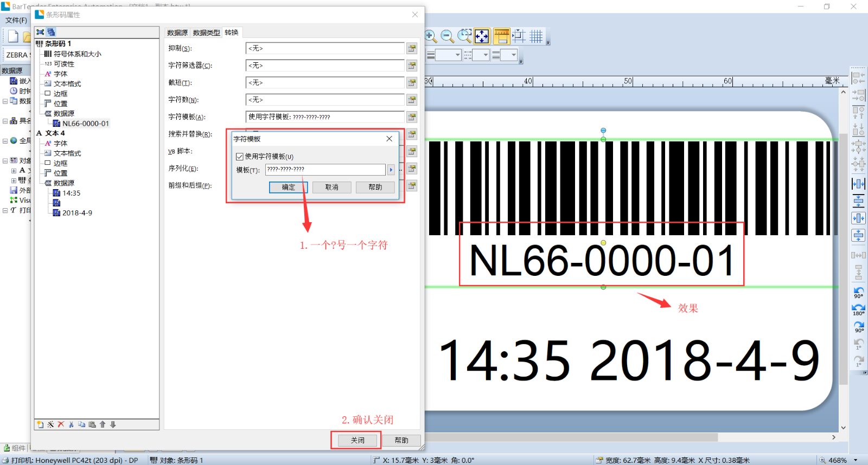This screenshot has width=868, height=465.
Task: Open the template field's arrow menu button
Action: tap(391, 170)
